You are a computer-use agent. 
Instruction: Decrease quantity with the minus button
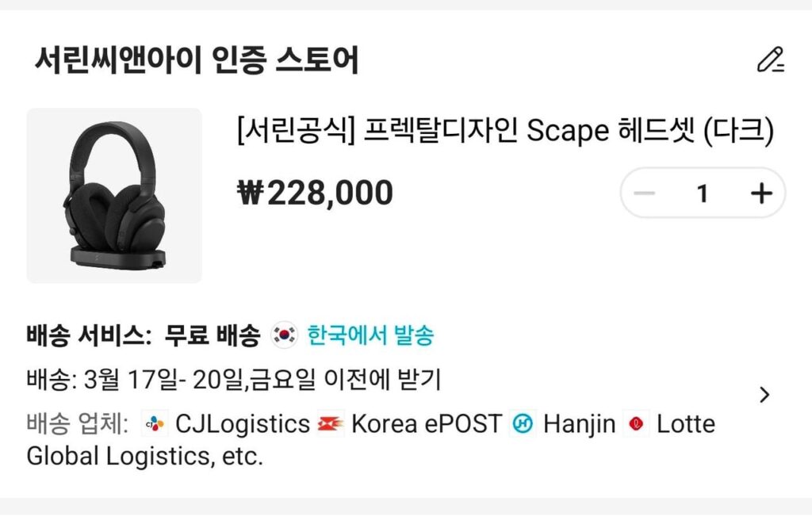[x=645, y=193]
